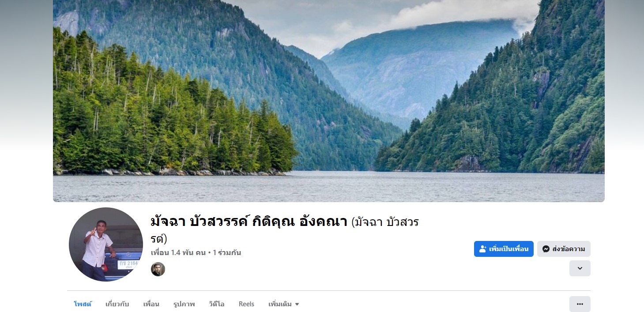
Task: Open the เพิ่มเติม dropdown menu
Action: tap(284, 304)
